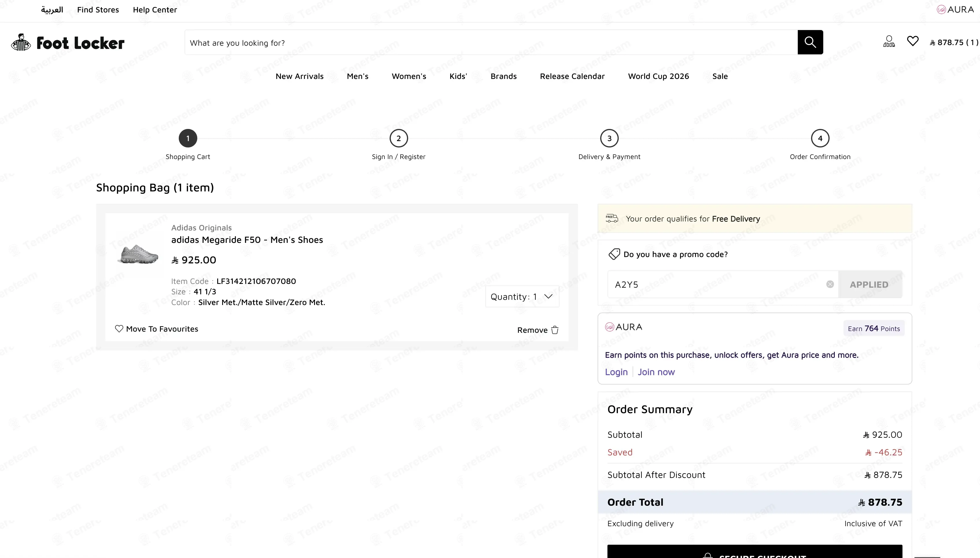Select step 2 Sign In / Register circle

[399, 138]
